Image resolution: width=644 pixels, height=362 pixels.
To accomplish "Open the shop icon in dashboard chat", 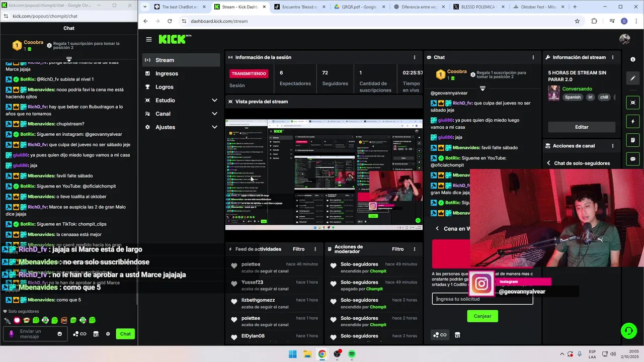I will click(457, 335).
